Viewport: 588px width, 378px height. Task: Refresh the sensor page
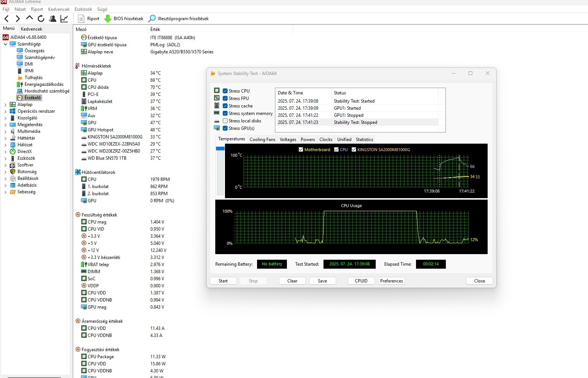[41, 19]
